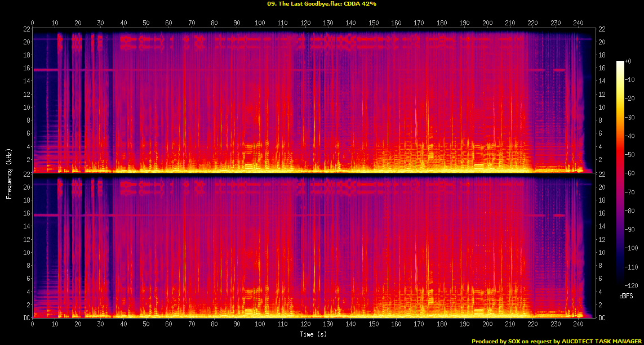Click the "Frequency (kHz)" axis label
Viewport: 644px width, 345px height.
(x=9, y=172)
